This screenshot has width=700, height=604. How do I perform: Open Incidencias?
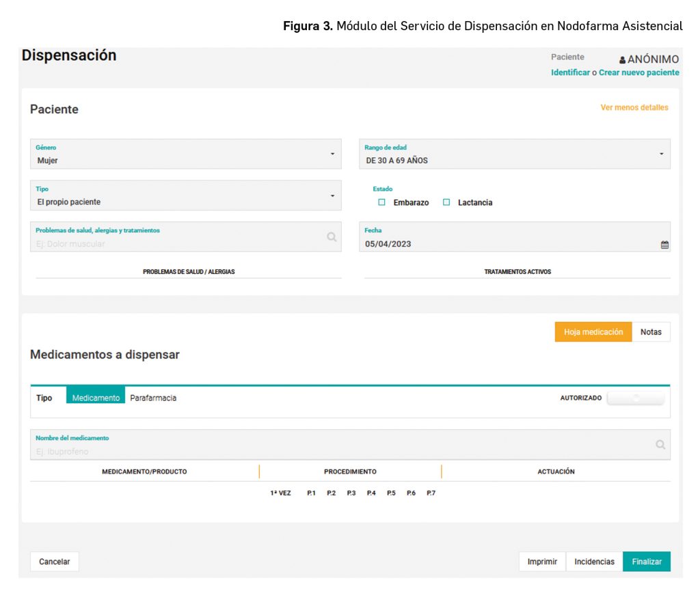[594, 562]
